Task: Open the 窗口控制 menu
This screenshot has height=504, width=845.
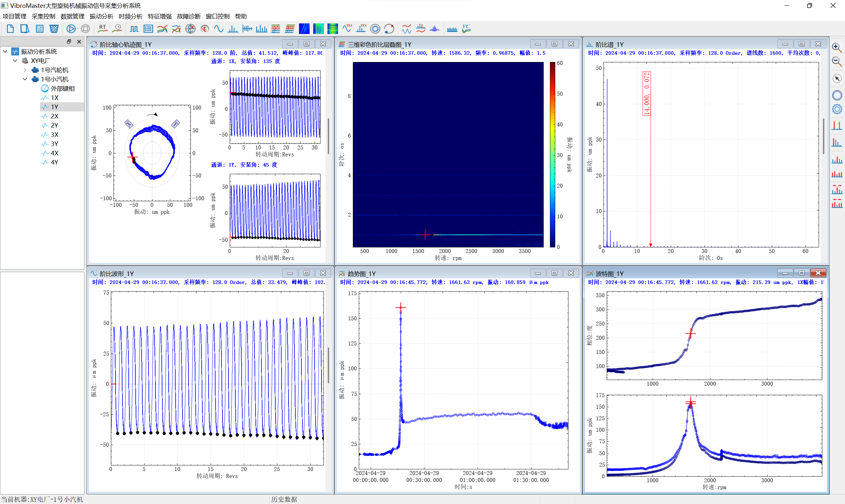Action: coord(218,16)
